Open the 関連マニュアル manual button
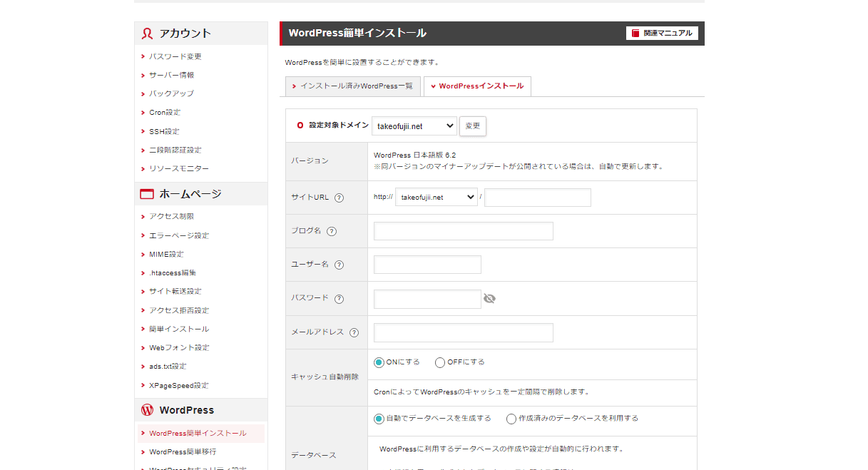The height and width of the screenshot is (470, 868). click(x=662, y=34)
